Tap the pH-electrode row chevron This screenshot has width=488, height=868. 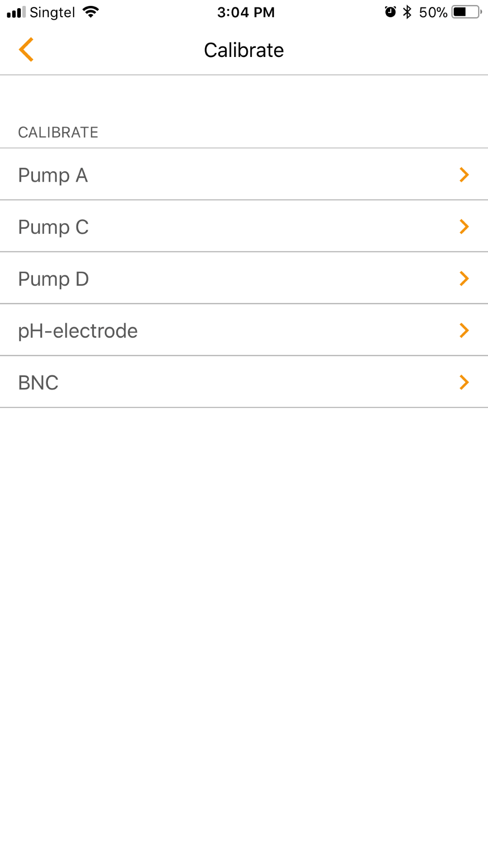(464, 330)
